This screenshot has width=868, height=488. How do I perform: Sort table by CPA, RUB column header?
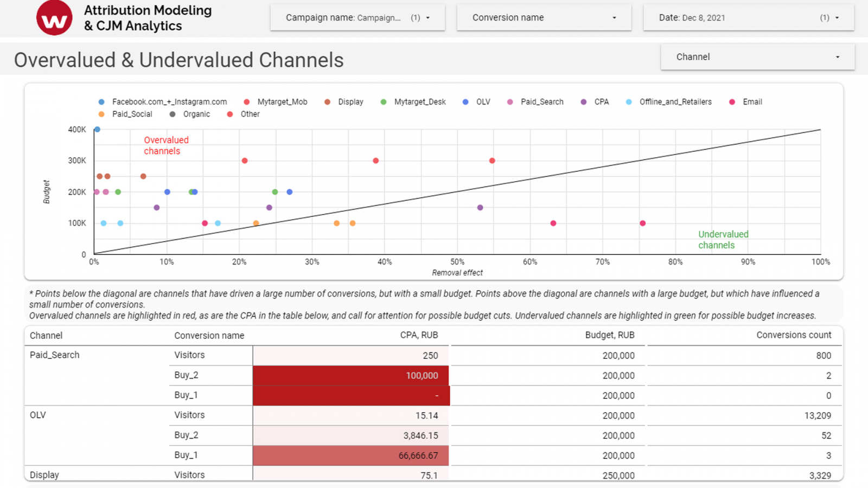pos(419,335)
